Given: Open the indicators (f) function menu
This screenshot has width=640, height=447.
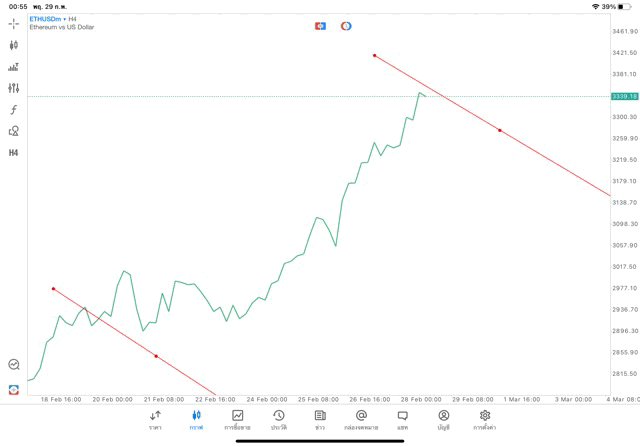Looking at the screenshot, I should point(14,110).
